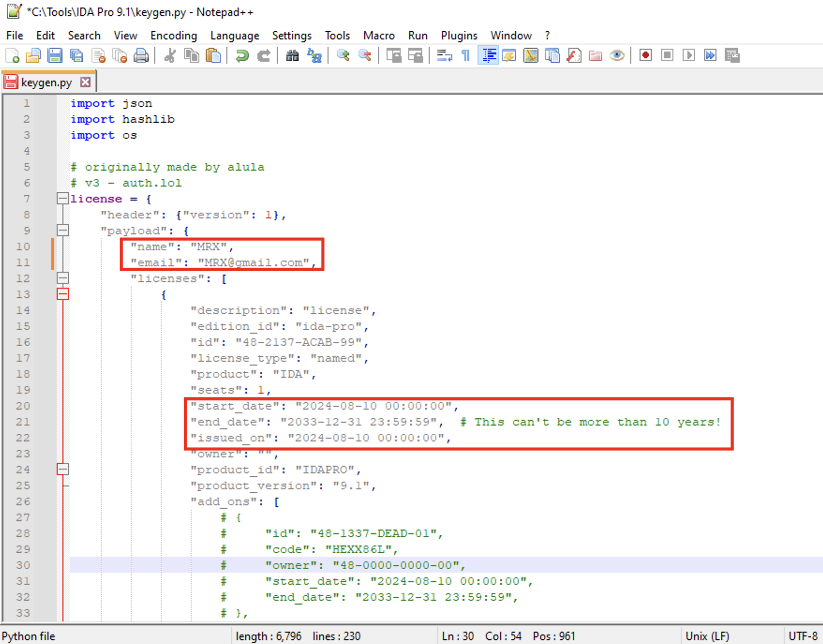Open Find with binoculars icon
This screenshot has width=823, height=644.
pos(292,55)
